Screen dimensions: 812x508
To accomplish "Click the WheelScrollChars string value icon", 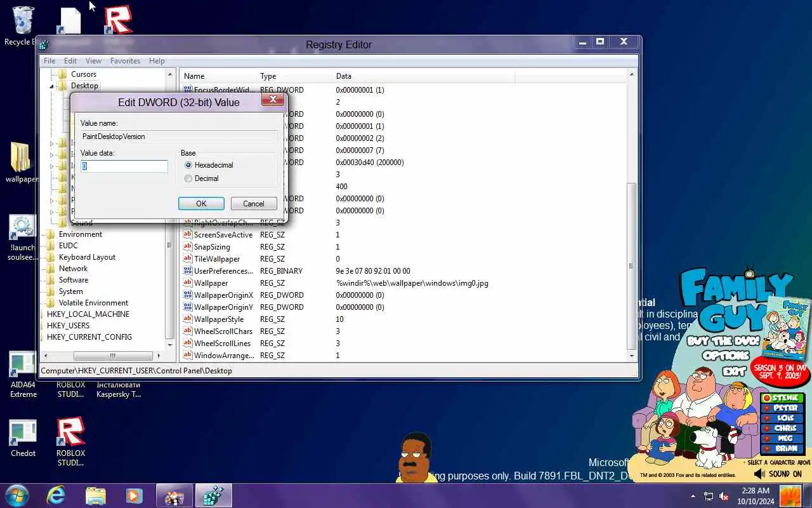I will pos(187,331).
